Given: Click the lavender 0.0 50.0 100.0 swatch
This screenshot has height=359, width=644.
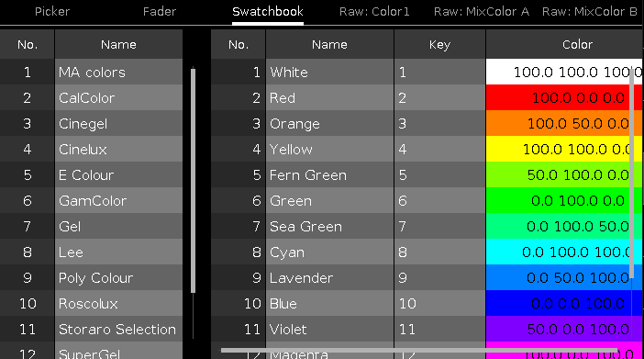Looking at the screenshot, I should (x=564, y=277).
